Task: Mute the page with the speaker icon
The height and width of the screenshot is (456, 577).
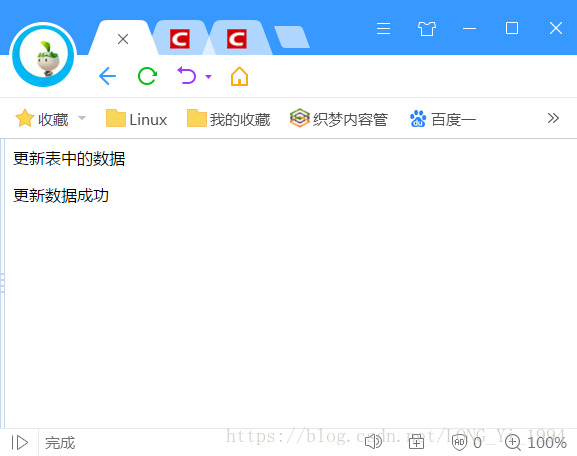Action: (373, 441)
